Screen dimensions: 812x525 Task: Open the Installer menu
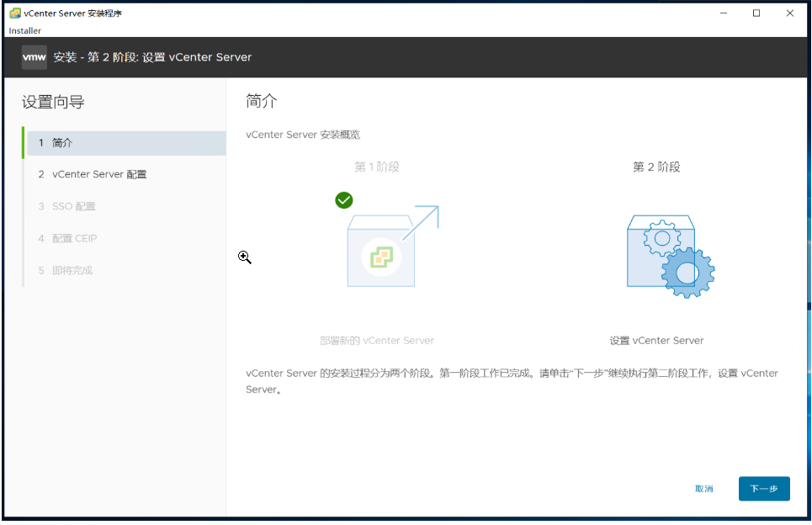point(25,30)
